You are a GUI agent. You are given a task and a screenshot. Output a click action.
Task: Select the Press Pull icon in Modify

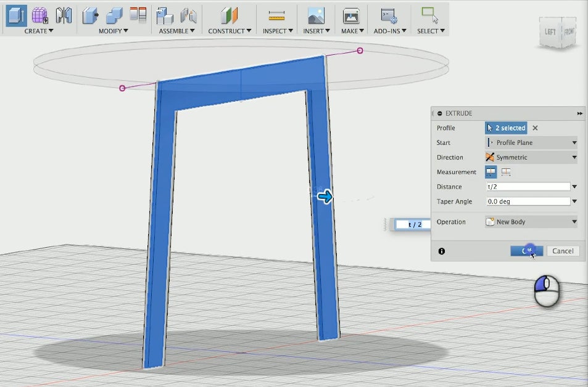click(x=90, y=16)
